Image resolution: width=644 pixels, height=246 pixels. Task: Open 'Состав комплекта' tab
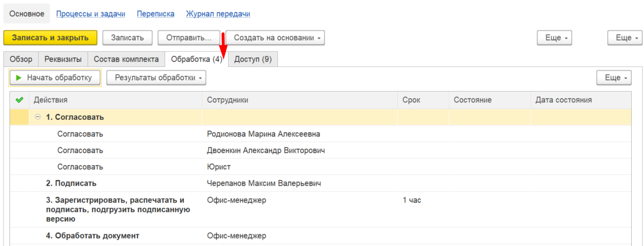126,59
